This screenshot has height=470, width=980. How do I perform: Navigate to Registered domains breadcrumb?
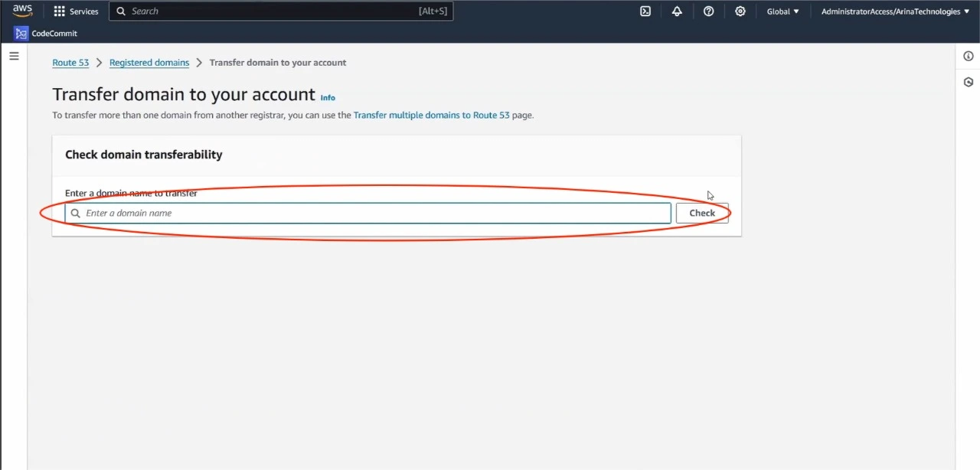tap(149, 63)
